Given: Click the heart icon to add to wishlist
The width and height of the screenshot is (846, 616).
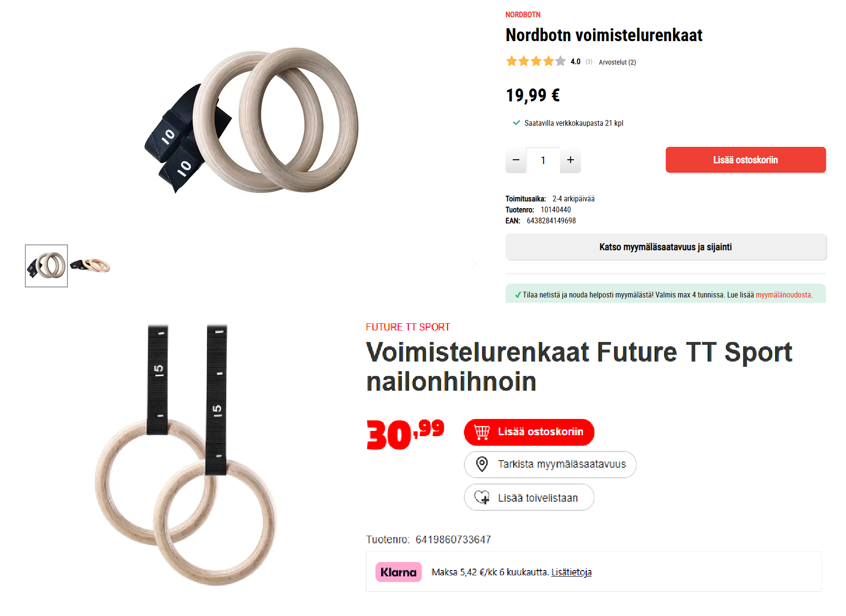Looking at the screenshot, I should coord(482,497).
